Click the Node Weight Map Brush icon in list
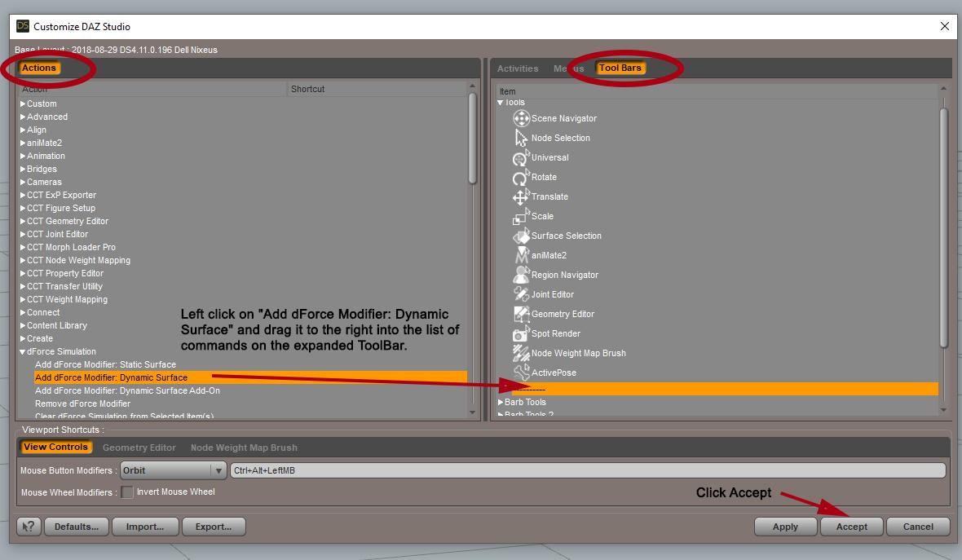 click(x=521, y=353)
